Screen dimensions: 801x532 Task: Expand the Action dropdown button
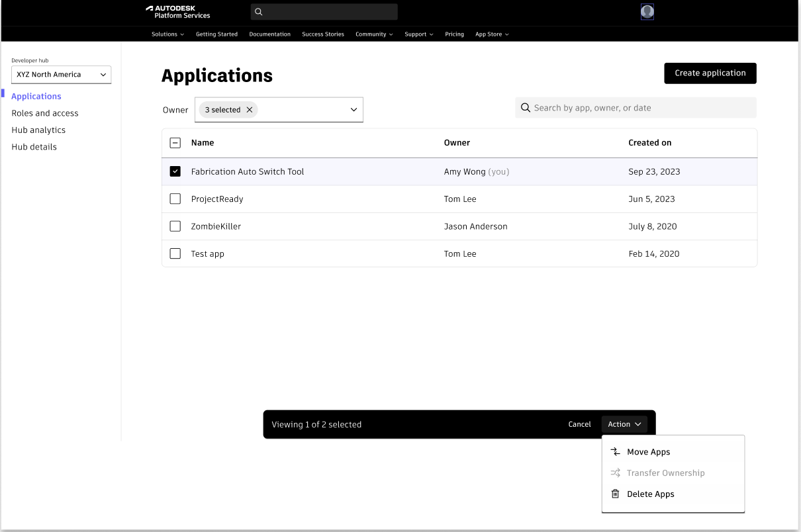tap(624, 424)
